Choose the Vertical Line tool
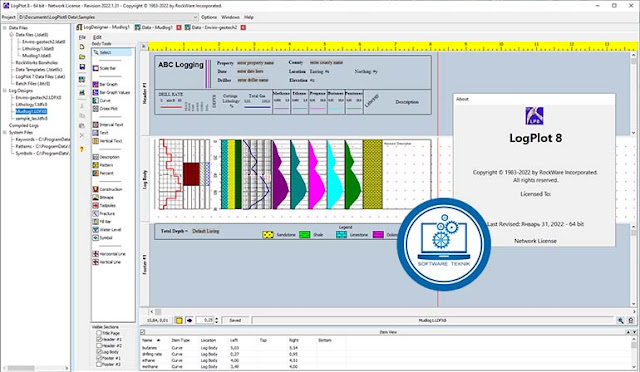The width and height of the screenshot is (640, 372). point(107,262)
